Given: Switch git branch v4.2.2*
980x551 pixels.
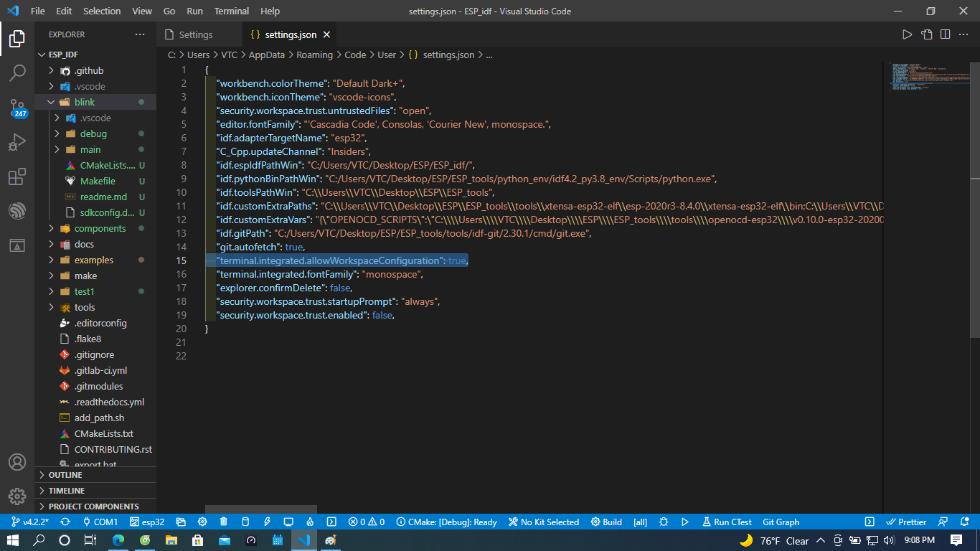Looking at the screenshot, I should coord(30,522).
